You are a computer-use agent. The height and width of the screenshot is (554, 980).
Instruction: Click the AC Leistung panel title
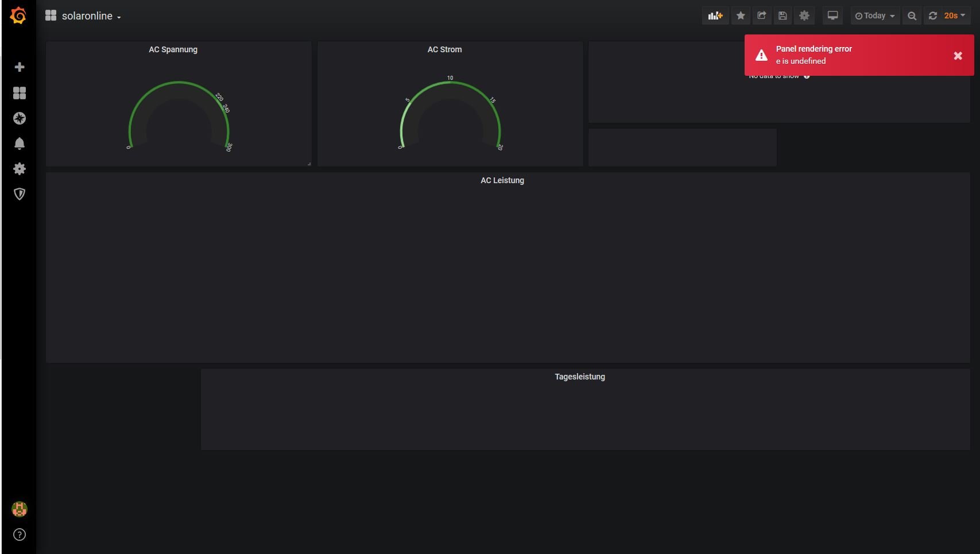tap(502, 180)
